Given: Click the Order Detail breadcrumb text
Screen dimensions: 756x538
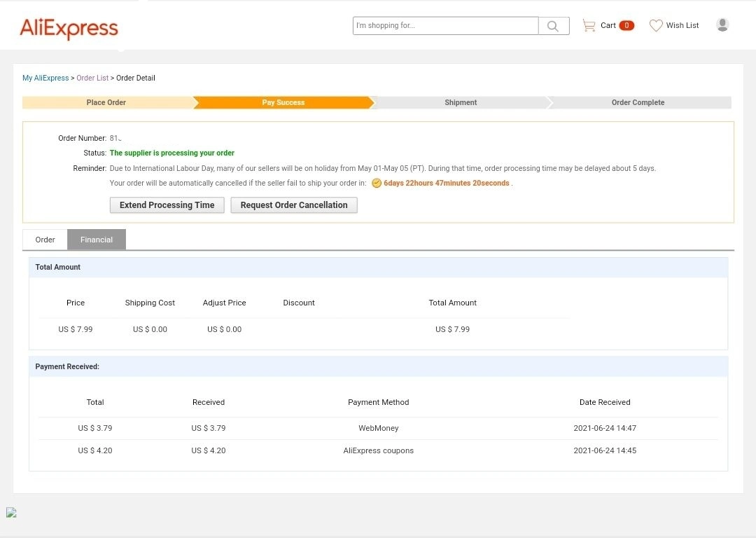Looking at the screenshot, I should tap(136, 78).
